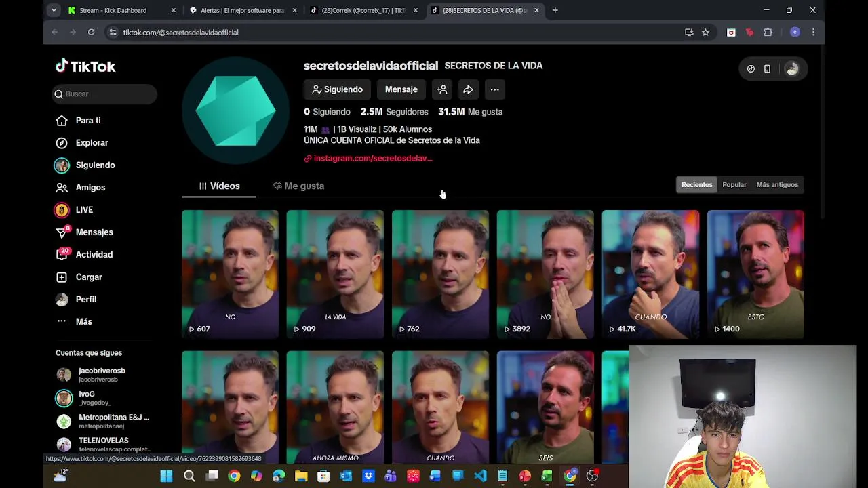Click the weather widget in taskbar
The width and height of the screenshot is (868, 488).
coord(60,476)
